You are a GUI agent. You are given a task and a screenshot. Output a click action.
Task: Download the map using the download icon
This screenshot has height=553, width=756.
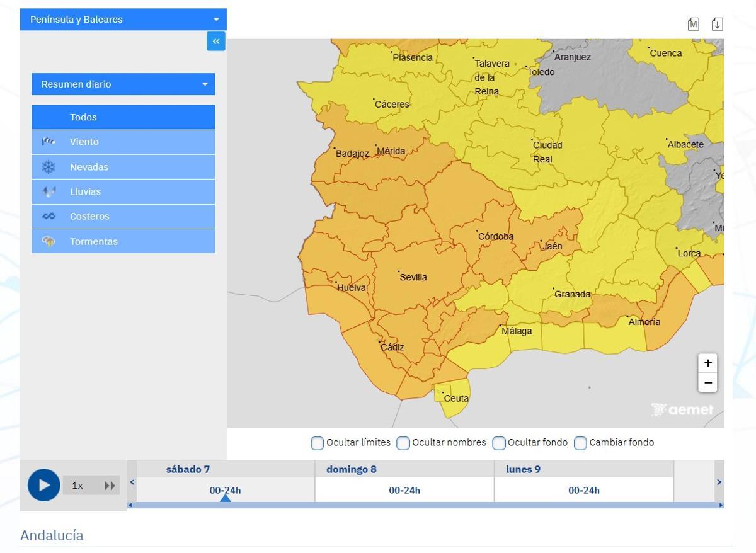point(717,23)
